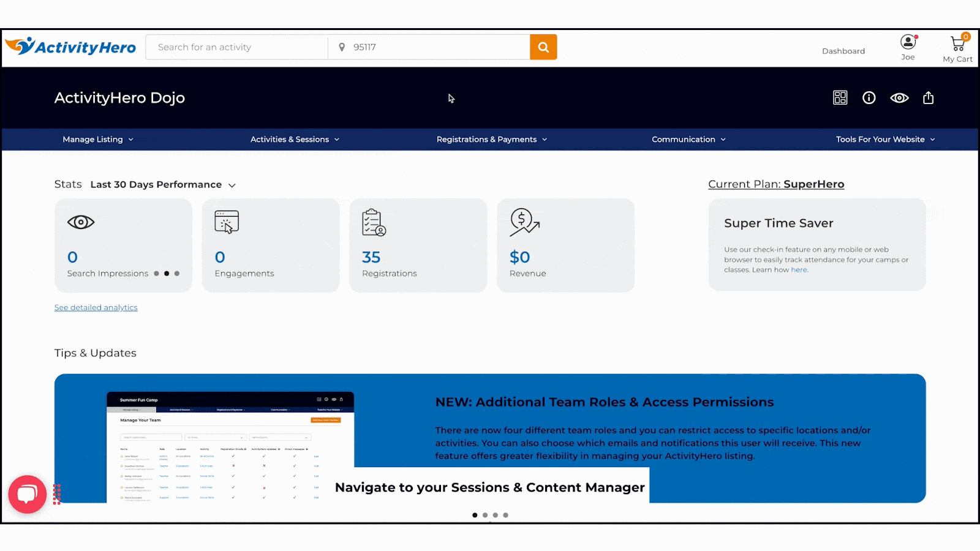Select second dot on Search Impressions card
The width and height of the screenshot is (980, 551).
coord(167,274)
